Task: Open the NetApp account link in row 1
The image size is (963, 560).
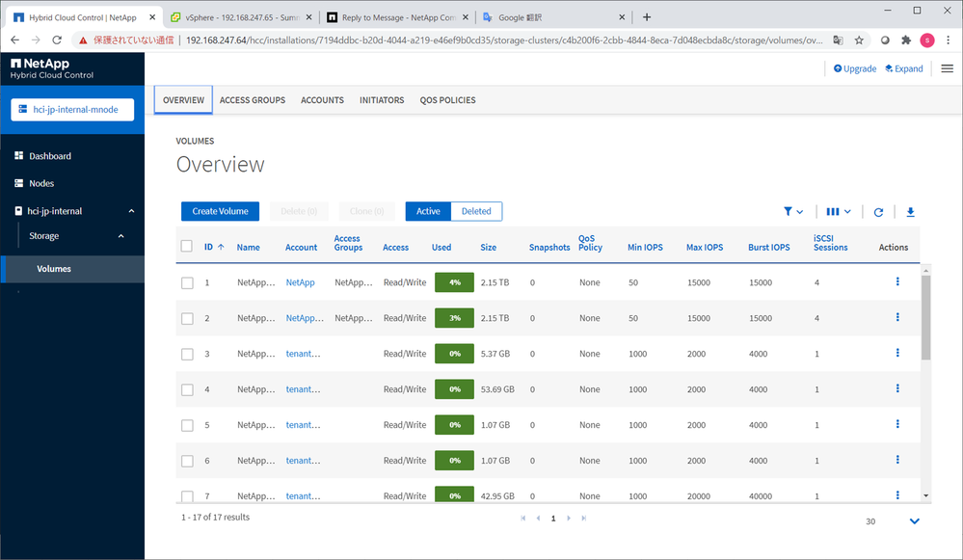Action: point(300,282)
